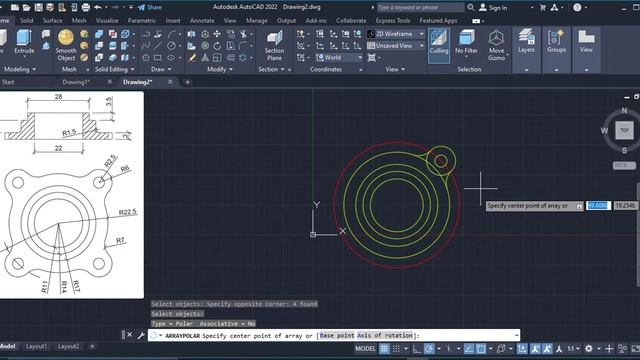Toggle snap mode dotted grid icon
This screenshot has width=640, height=360.
(396, 349)
